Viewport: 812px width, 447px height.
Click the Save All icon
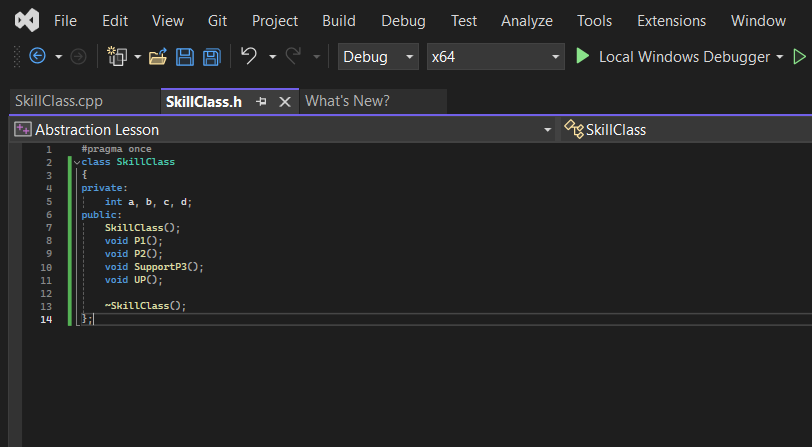click(211, 56)
